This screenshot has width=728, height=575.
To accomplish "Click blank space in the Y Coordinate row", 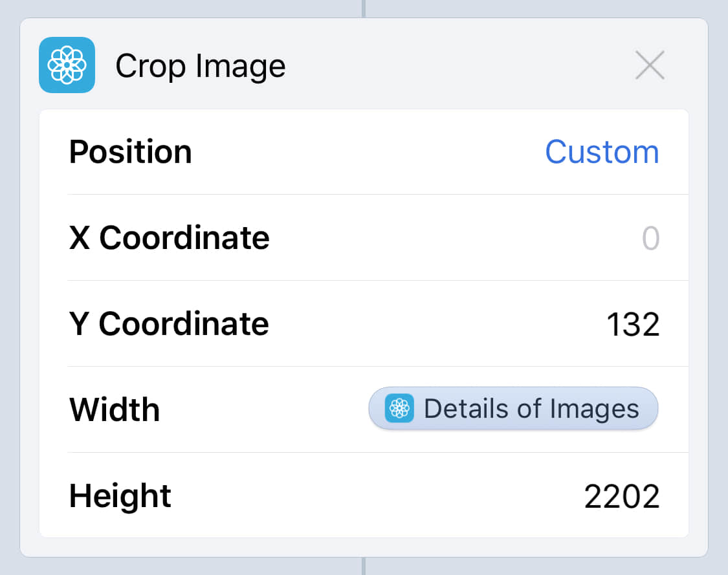I will pos(434,324).
